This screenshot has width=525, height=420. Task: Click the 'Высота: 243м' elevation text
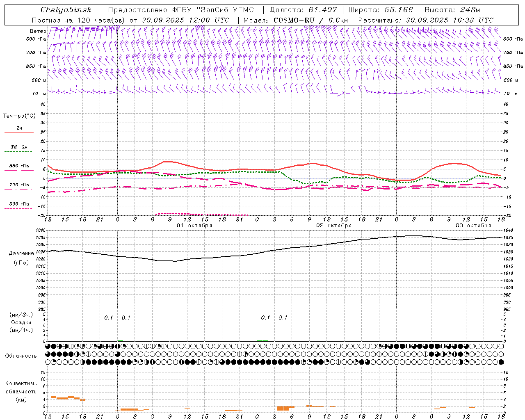coord(452,10)
